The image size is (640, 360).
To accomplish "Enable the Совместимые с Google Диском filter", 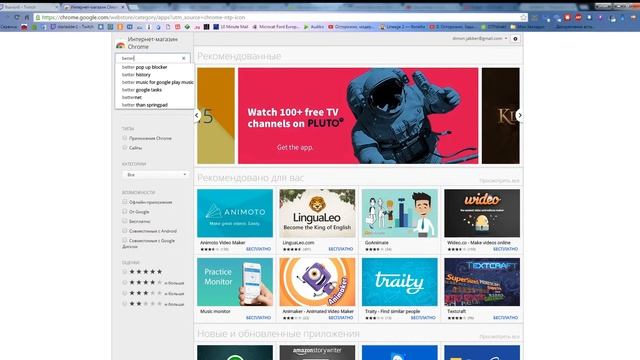I will click(124, 240).
